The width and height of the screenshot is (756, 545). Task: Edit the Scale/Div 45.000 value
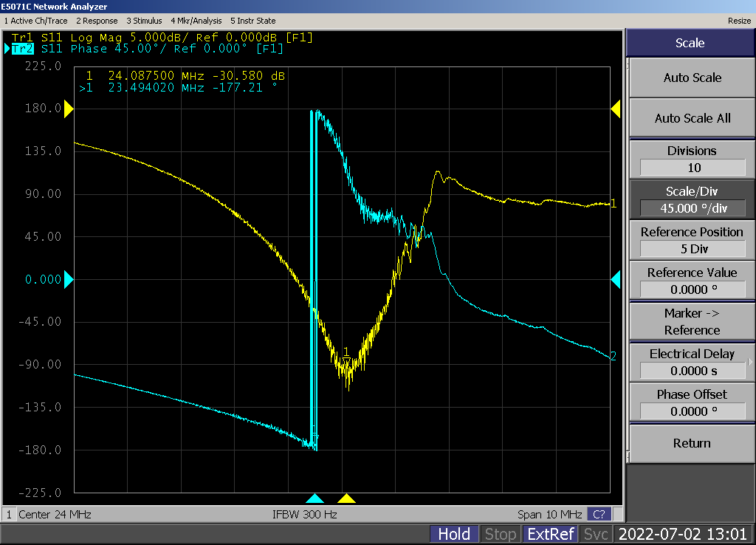[x=691, y=208]
